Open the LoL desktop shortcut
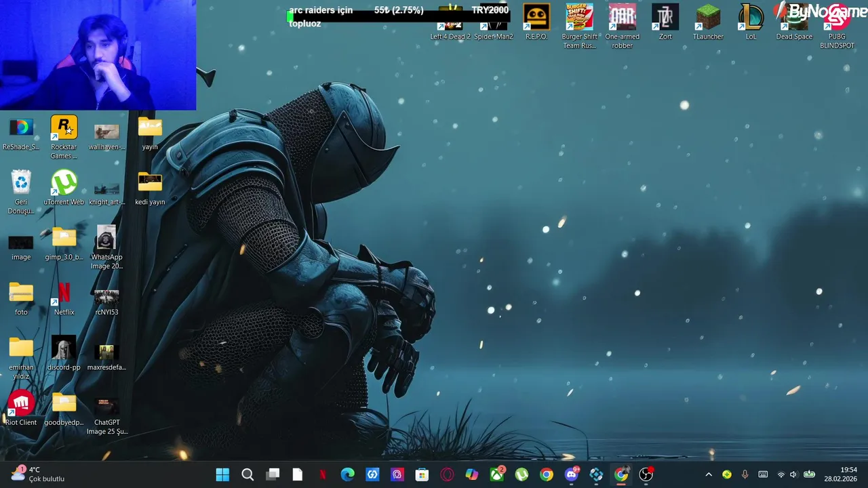The height and width of the screenshot is (488, 868). tap(751, 22)
